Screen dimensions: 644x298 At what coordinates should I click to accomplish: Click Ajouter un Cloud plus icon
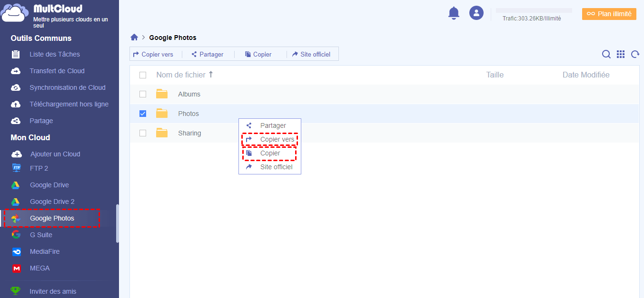pyautogui.click(x=17, y=154)
